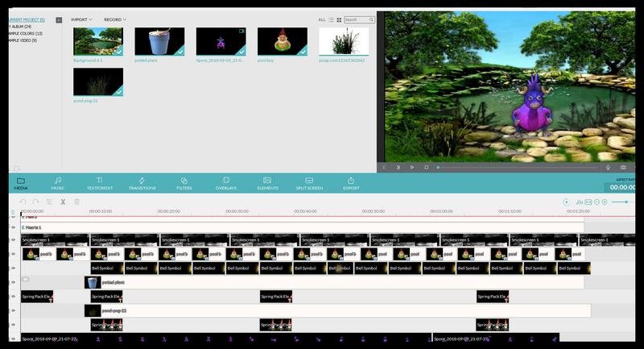Click the preview playback progress bar
The image size is (644, 349).
click(x=518, y=168)
